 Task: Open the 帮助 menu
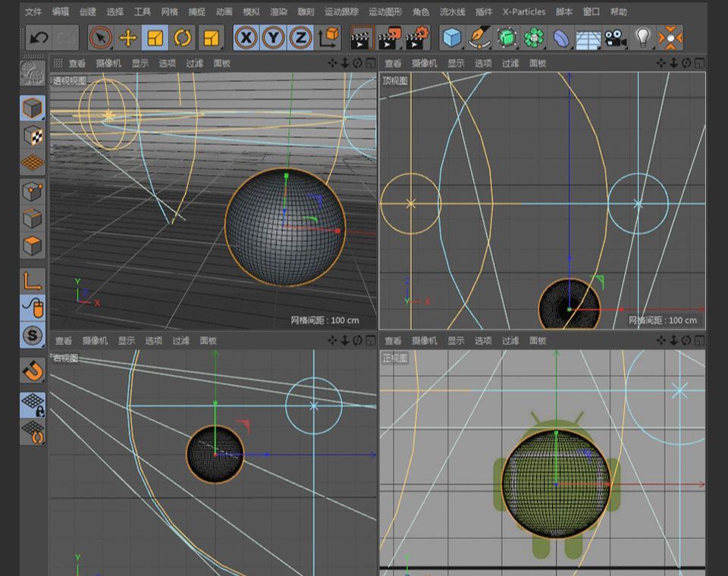click(619, 11)
